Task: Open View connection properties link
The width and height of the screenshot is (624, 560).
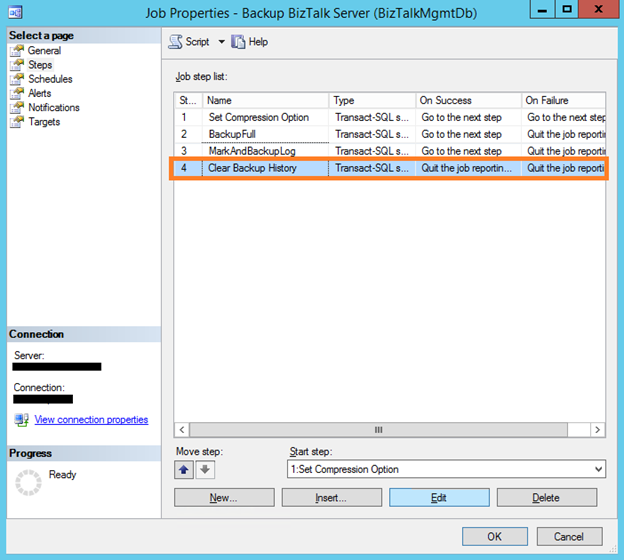Action: pos(91,420)
